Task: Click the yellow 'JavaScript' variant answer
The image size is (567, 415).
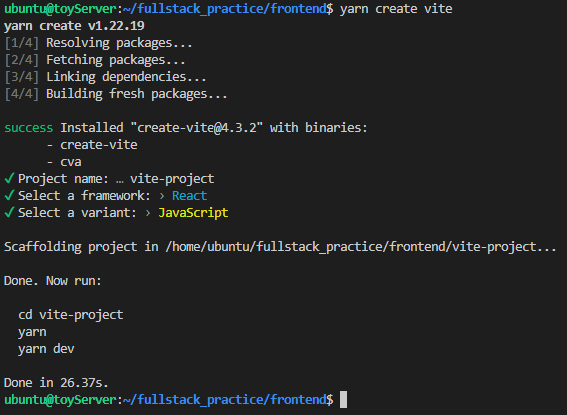Action: [x=193, y=213]
